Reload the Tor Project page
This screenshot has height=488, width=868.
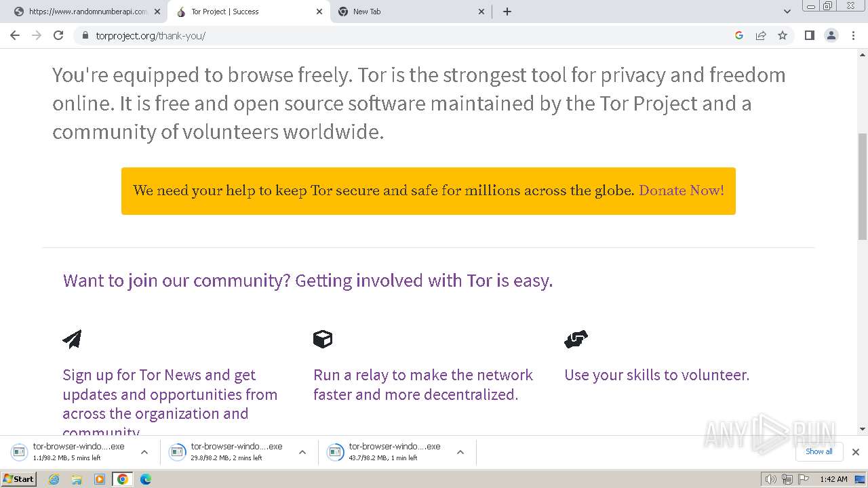[58, 35]
